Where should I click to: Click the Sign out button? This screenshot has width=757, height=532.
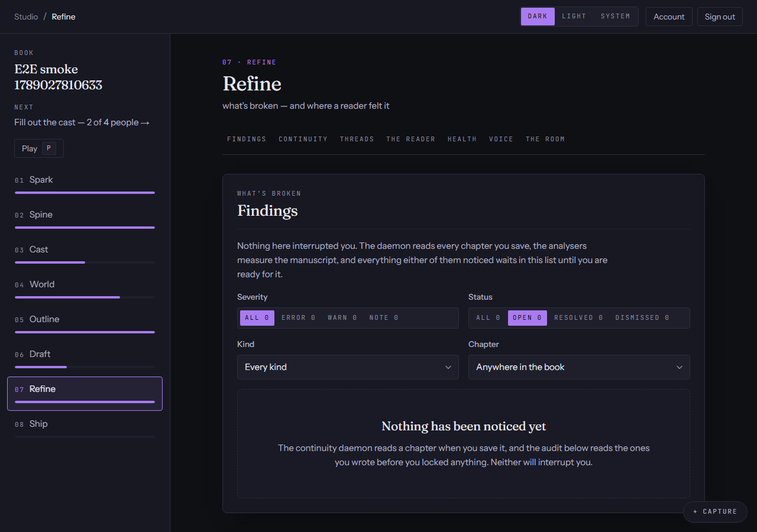[720, 17]
